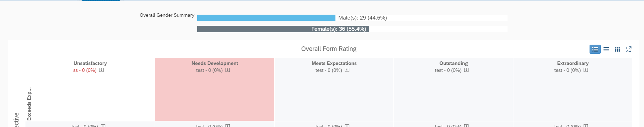Viewport: 644px width, 127px height.
Task: Click 'test - 0 (0%)' under Outstanding
Action: (x=448, y=70)
